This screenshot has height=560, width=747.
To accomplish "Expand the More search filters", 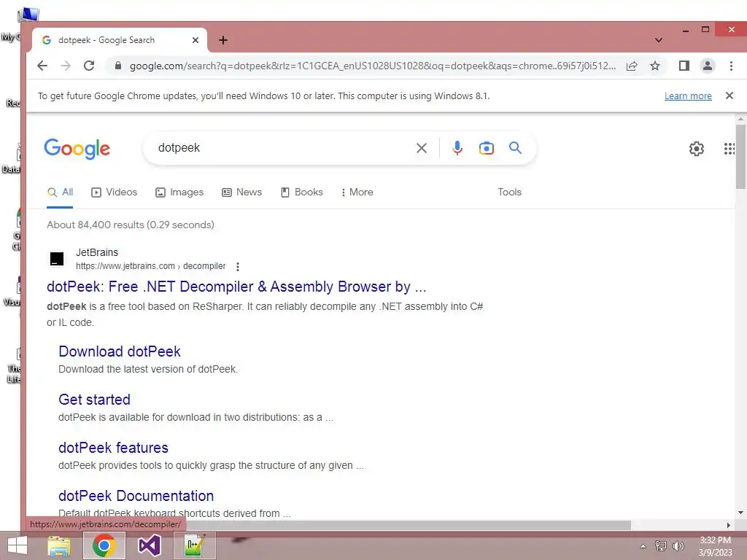I will (357, 192).
